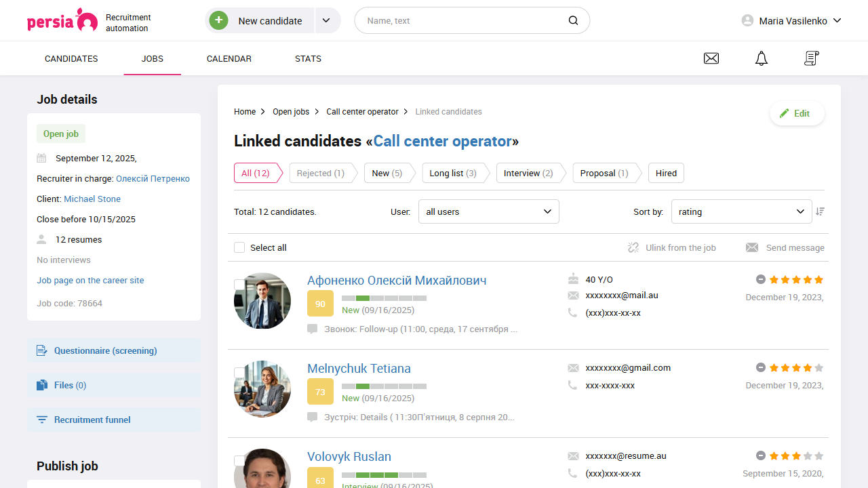The image size is (868, 488).
Task: Expand the New candidate chevron menu
Action: (327, 20)
